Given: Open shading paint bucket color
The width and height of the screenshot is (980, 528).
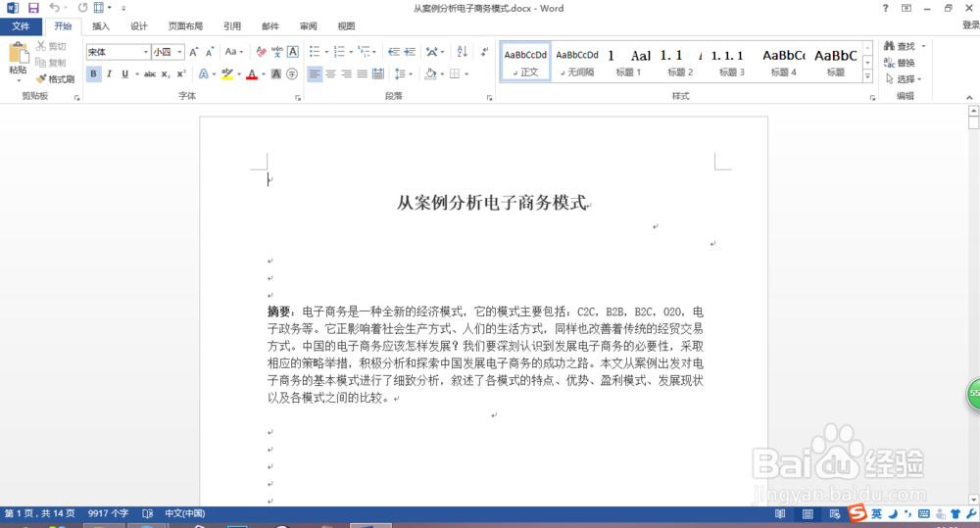Looking at the screenshot, I should 430,73.
